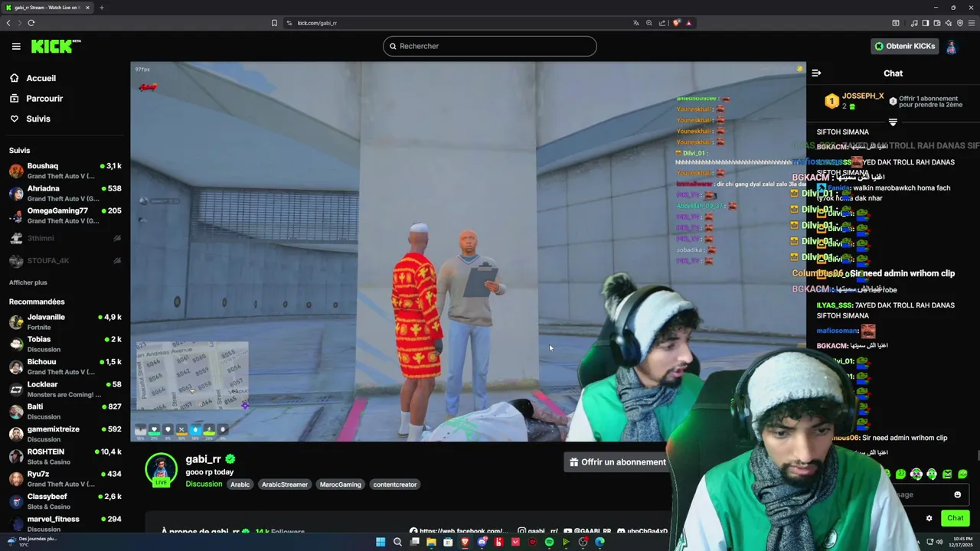980x551 pixels.
Task: Open marvel_fitness recommended channel
Action: (x=65, y=523)
